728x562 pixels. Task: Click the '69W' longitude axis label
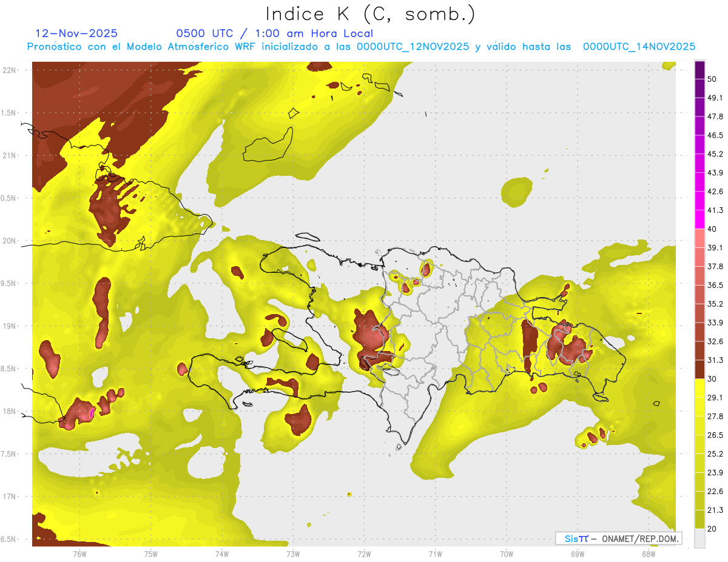pyautogui.click(x=578, y=554)
